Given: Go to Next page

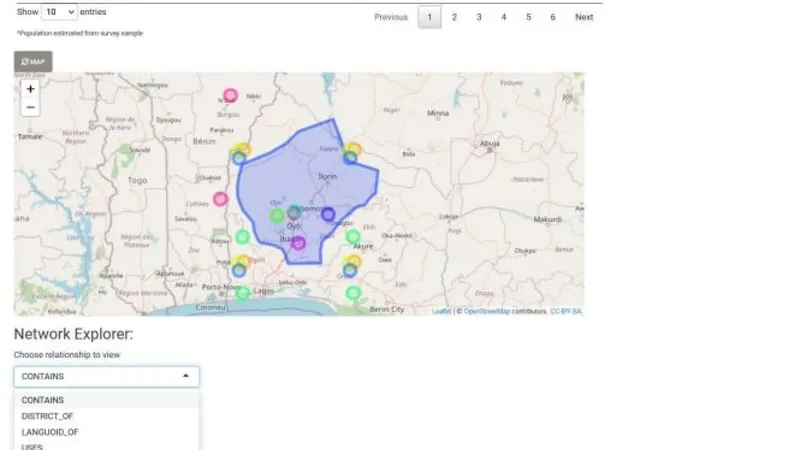Looking at the screenshot, I should coord(584,17).
